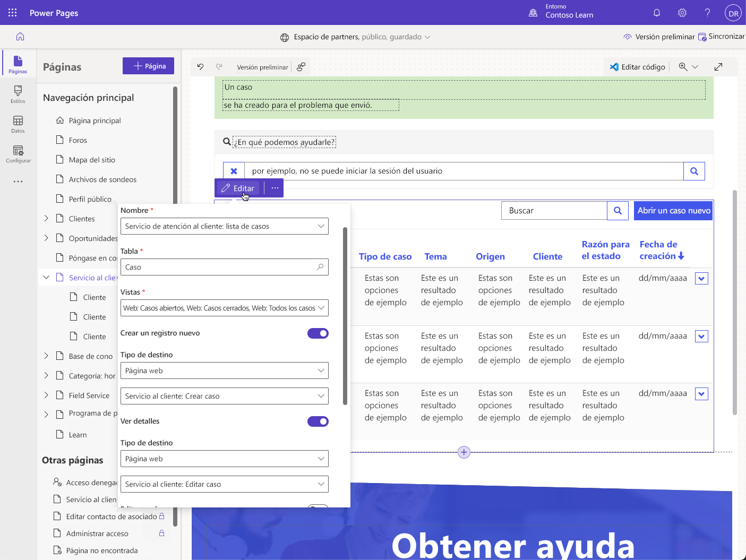Open notifications bell
The image size is (746, 560).
tap(657, 13)
